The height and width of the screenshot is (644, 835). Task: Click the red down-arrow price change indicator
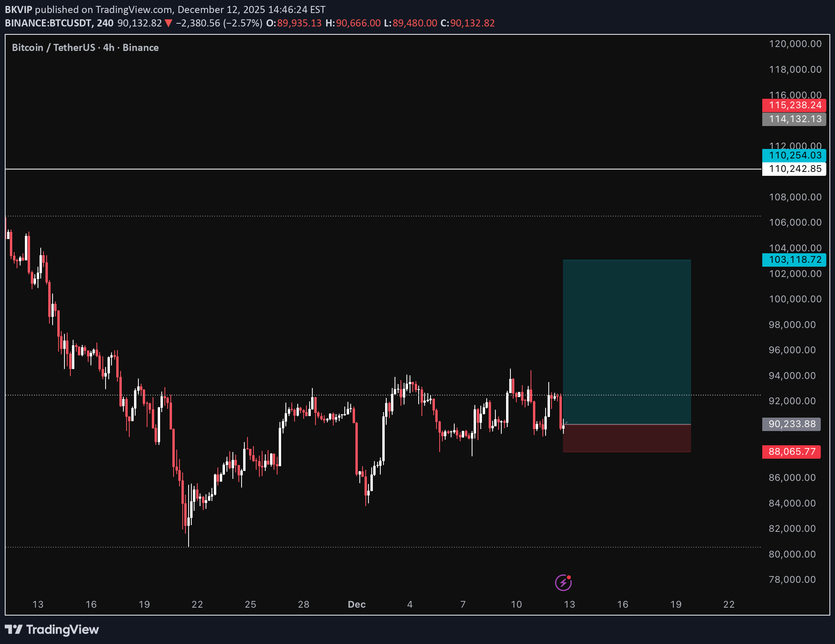[168, 23]
